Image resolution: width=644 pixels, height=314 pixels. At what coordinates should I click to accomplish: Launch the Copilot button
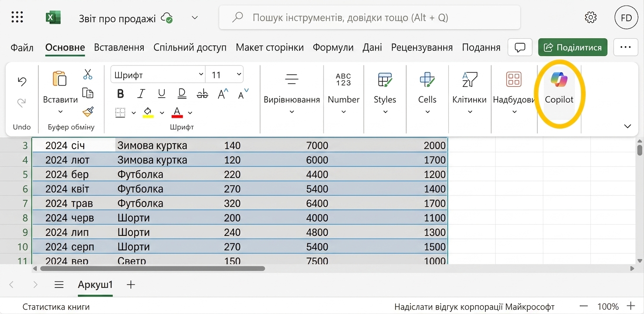(x=559, y=93)
